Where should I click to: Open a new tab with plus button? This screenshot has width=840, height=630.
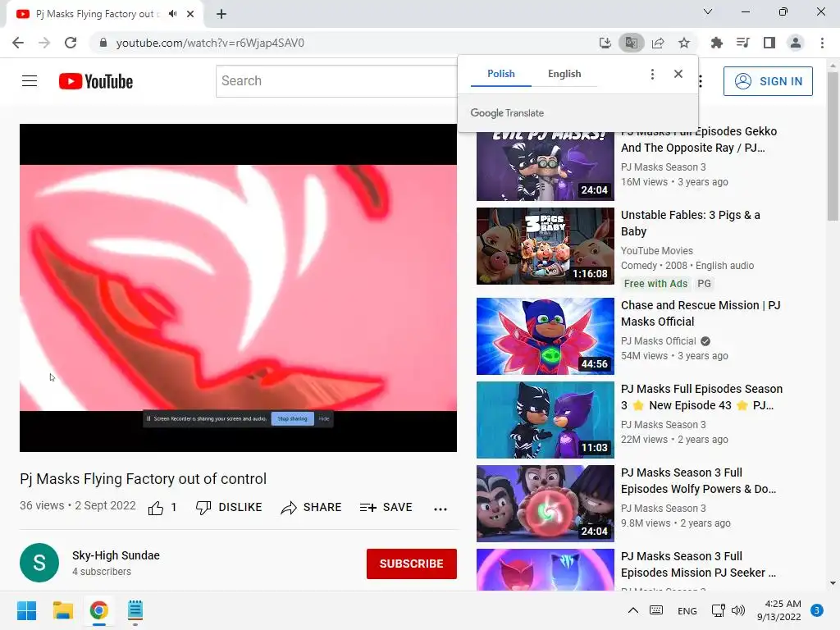[x=221, y=14]
